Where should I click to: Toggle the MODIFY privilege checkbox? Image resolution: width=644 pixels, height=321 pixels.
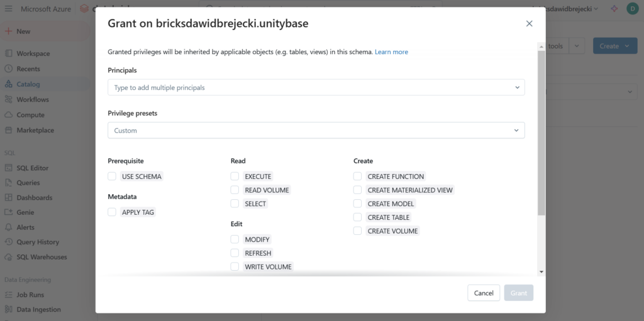pos(235,239)
